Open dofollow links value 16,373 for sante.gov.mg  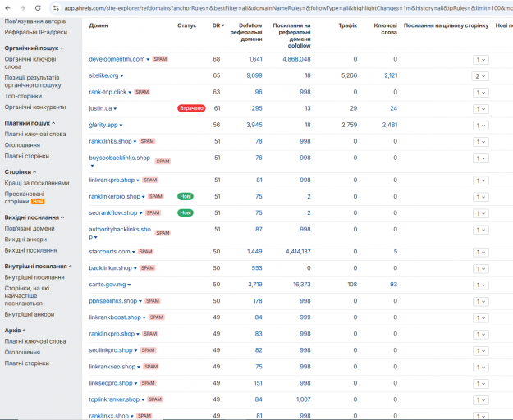click(302, 285)
